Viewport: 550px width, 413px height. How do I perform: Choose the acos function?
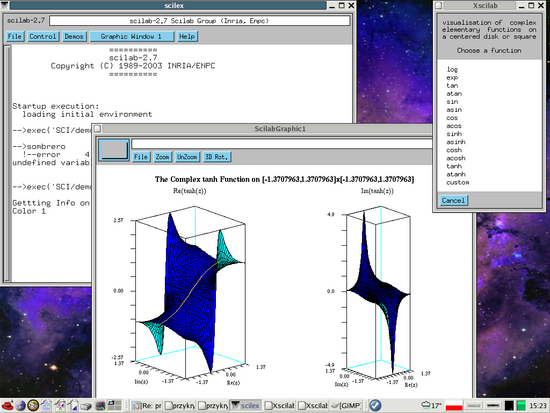(454, 126)
